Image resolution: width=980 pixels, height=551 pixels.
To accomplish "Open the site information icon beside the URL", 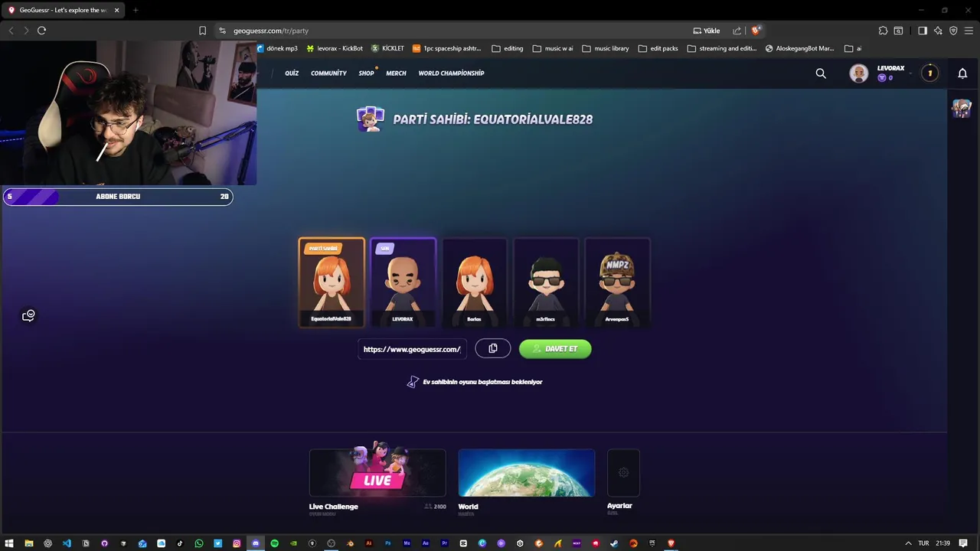I will pyautogui.click(x=222, y=31).
